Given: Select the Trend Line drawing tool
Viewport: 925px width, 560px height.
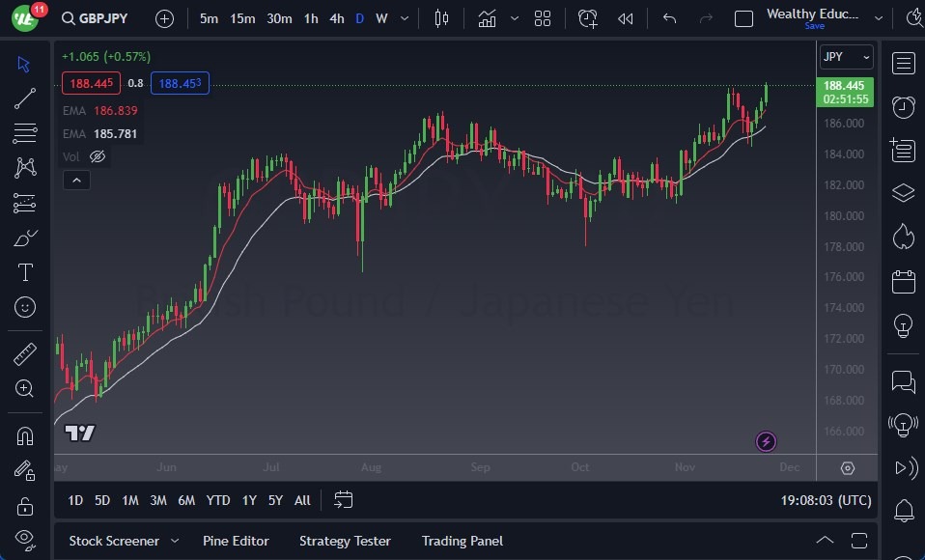Looking at the screenshot, I should point(24,98).
